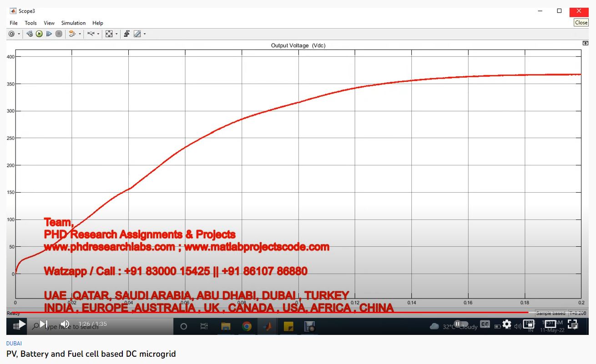Screen dimensions: 596x364
Task: Click the 0.16 x-axis tick label
Action: [x=468, y=303]
